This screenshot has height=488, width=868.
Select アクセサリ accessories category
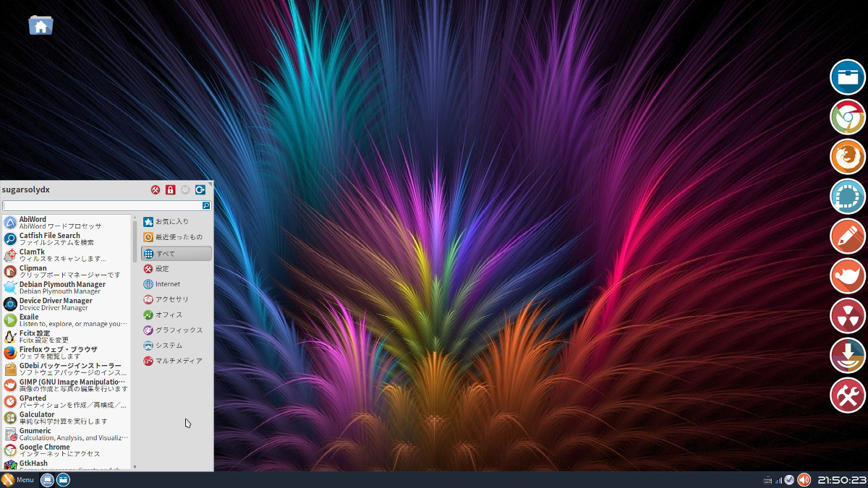(176, 299)
